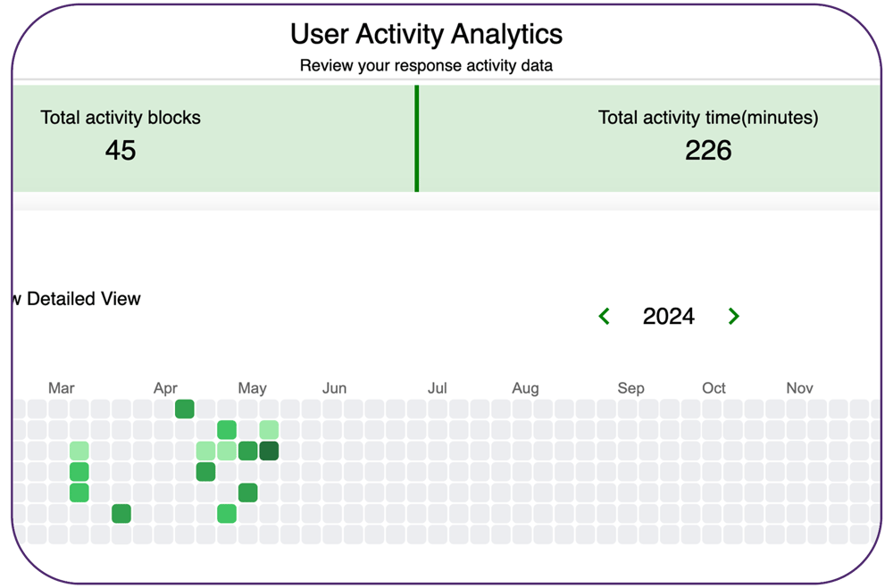Click the value 45 under activity blocks
Screen dimensions: 893x588
(x=121, y=150)
